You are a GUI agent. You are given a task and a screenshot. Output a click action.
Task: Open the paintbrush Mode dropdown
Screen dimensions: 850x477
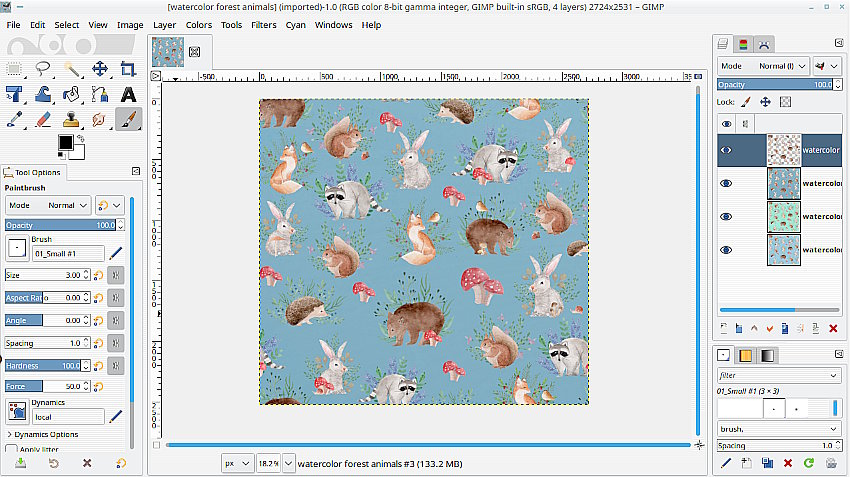pos(48,204)
